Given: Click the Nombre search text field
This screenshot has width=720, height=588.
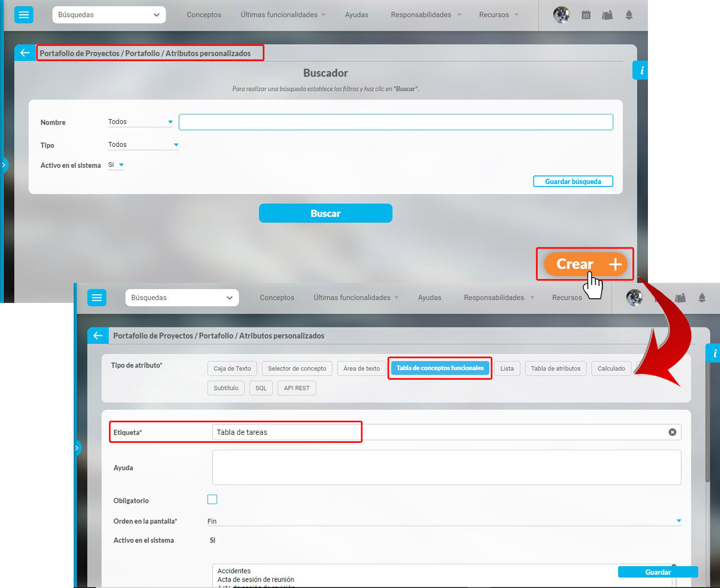Looking at the screenshot, I should pos(396,122).
